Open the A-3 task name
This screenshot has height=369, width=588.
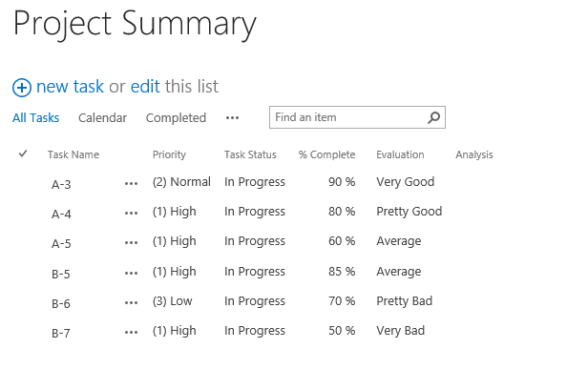(x=61, y=184)
